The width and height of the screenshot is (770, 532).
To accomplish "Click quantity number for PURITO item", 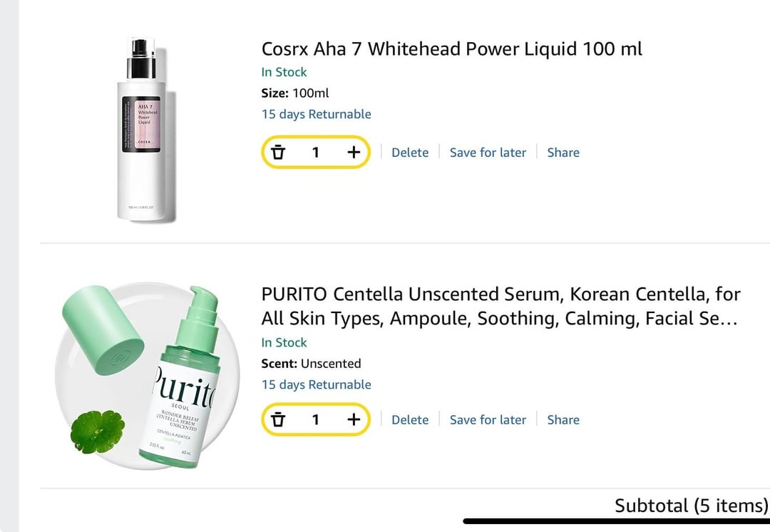I will click(316, 419).
